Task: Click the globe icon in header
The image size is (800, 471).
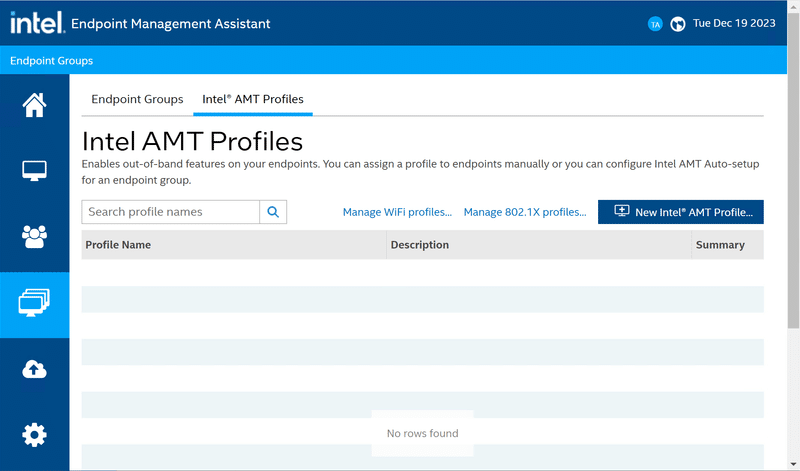Action: tap(677, 23)
